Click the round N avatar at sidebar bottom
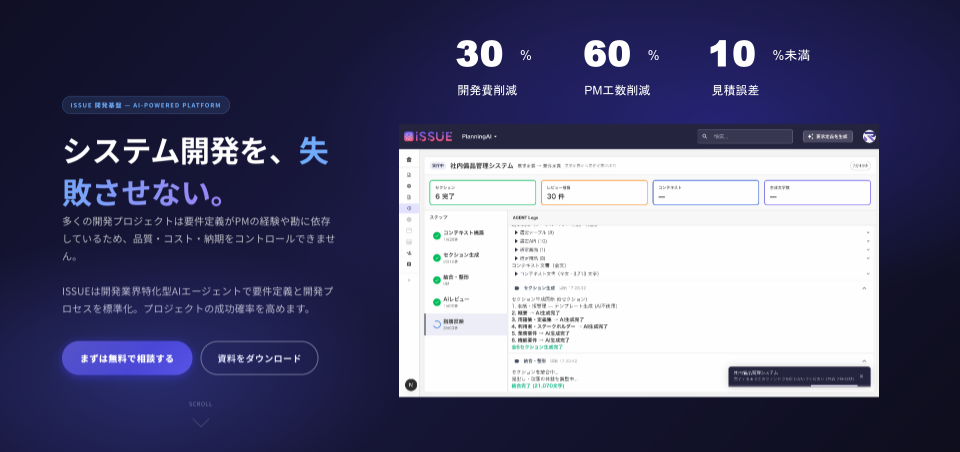Screen dimensions: 960x452 tap(411, 385)
